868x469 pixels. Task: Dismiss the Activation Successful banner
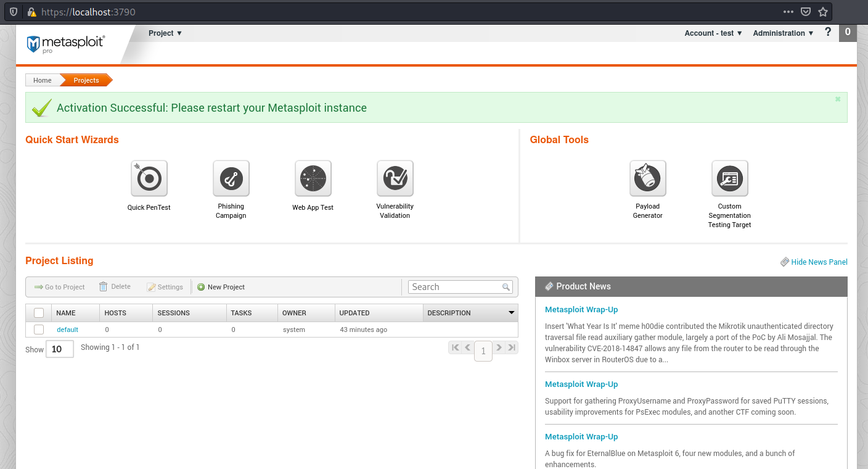pos(838,99)
